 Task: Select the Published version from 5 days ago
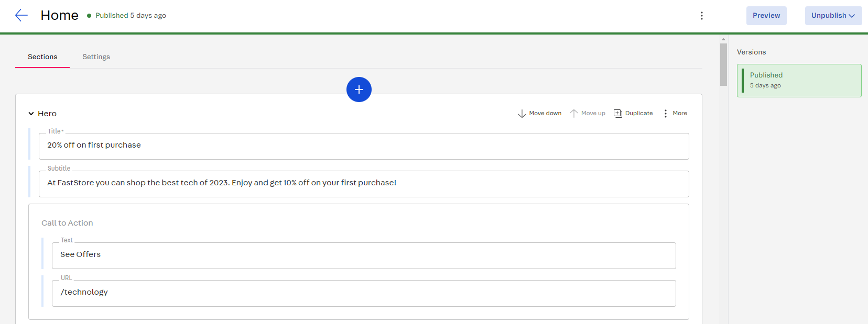[799, 81]
